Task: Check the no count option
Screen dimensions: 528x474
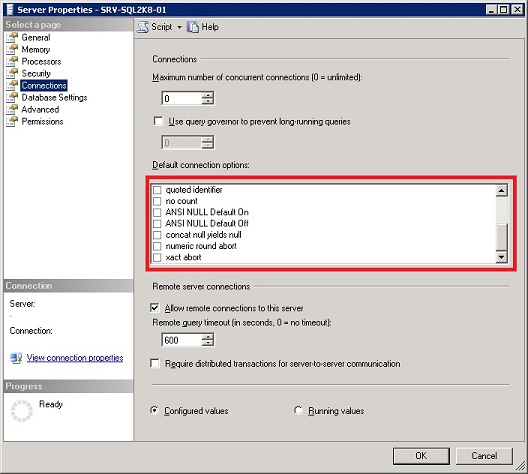Action: 157,201
